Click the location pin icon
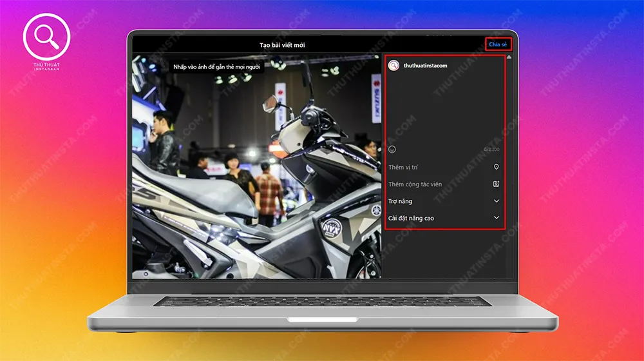Image resolution: width=644 pixels, height=361 pixels. [496, 167]
